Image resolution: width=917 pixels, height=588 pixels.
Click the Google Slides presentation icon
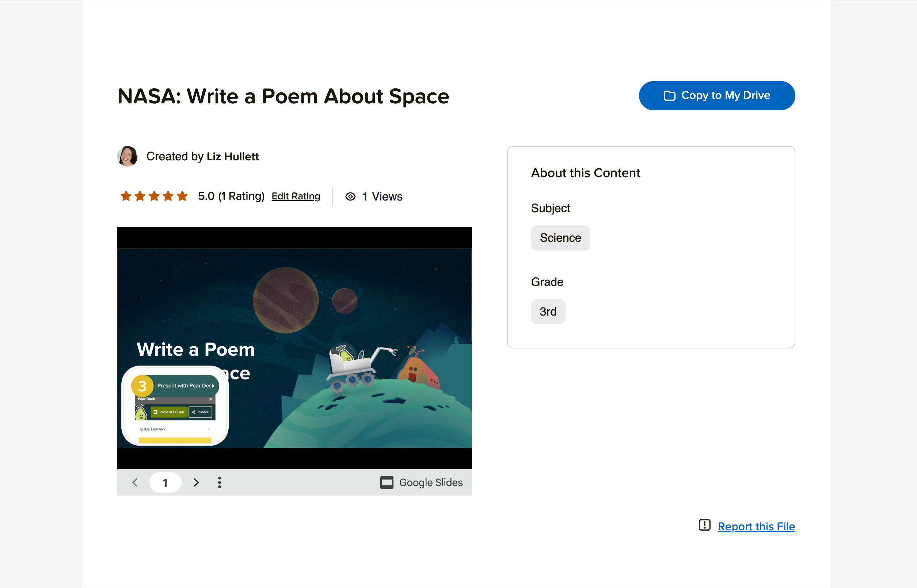[x=387, y=482]
